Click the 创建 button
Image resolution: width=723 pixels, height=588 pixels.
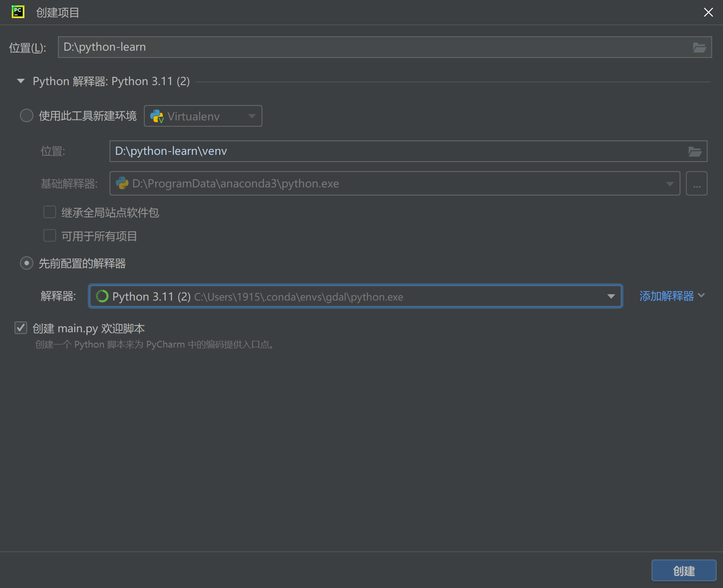684,570
